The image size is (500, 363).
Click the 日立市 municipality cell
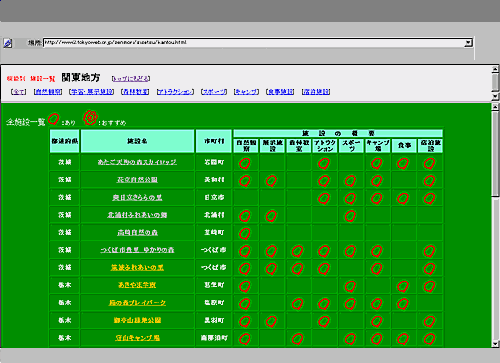click(214, 197)
